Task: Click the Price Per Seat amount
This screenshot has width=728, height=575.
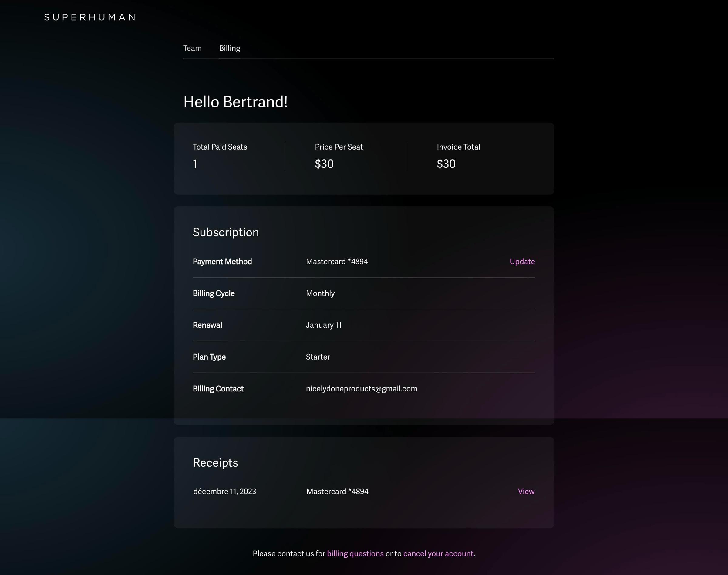Action: pyautogui.click(x=324, y=164)
